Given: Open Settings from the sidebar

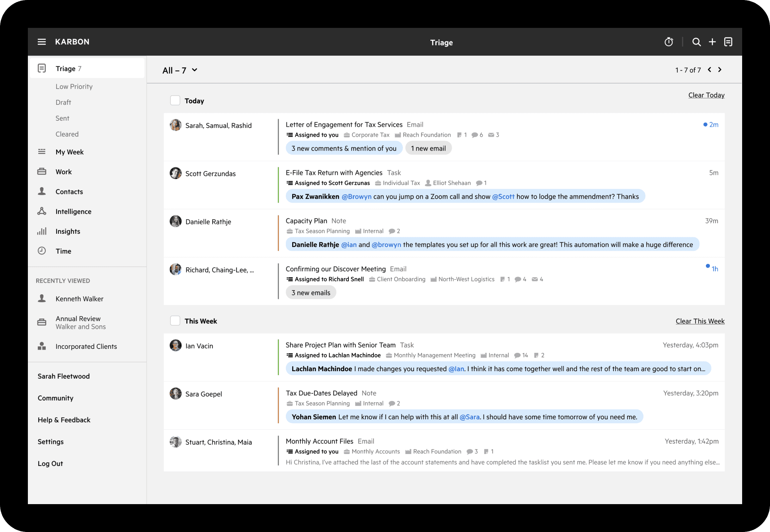Looking at the screenshot, I should pos(51,442).
